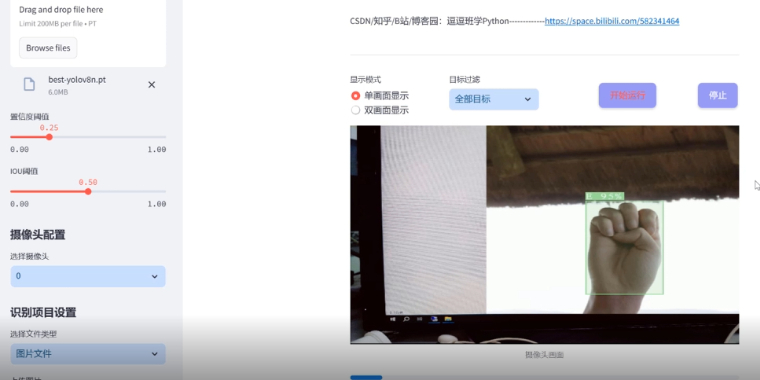Select the 单画面显示 radio option

(380, 96)
